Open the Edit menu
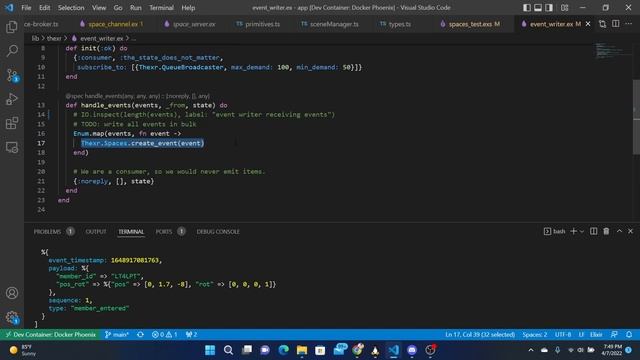 tap(44, 8)
